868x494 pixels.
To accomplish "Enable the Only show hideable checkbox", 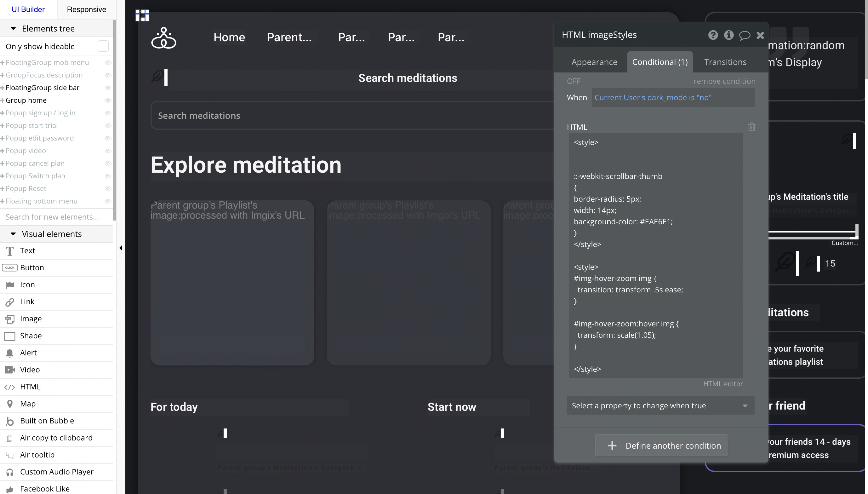I will (x=103, y=46).
